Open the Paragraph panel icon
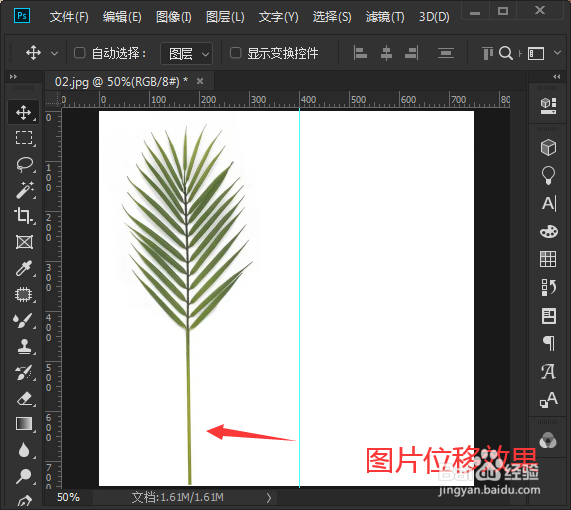This screenshot has width=571, height=510. tap(548, 344)
